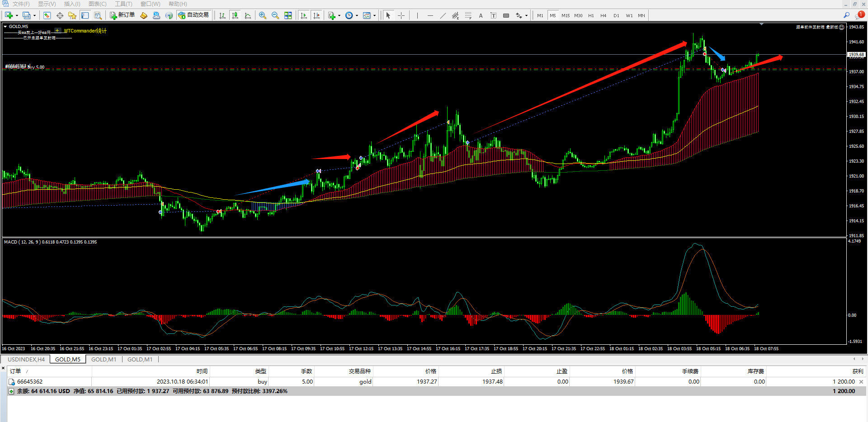Click the periodicity clock icon
This screenshot has width=868, height=422.
pos(349,15)
